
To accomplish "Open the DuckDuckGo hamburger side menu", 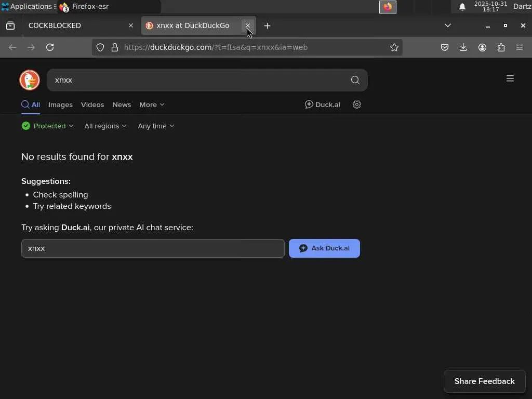I will [x=510, y=79].
